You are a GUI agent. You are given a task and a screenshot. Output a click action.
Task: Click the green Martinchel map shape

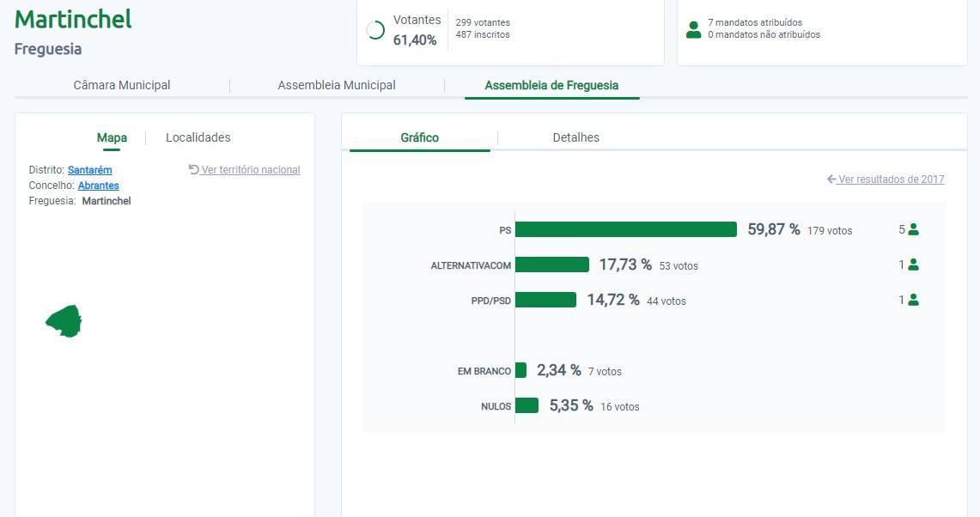(x=64, y=321)
